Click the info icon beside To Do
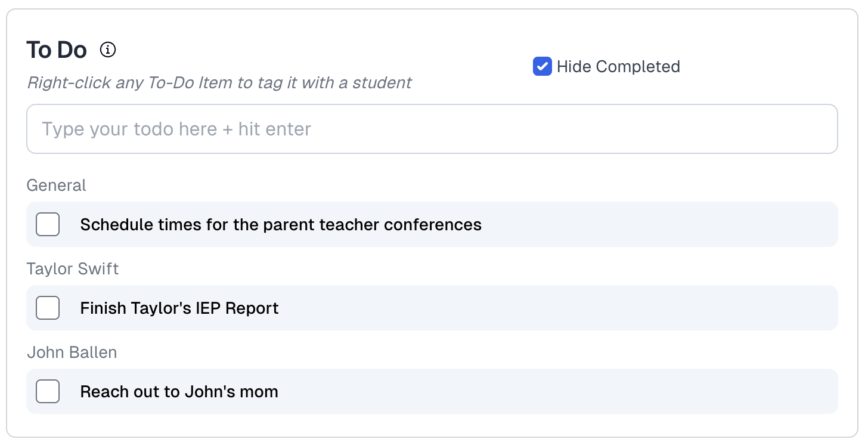 (108, 50)
